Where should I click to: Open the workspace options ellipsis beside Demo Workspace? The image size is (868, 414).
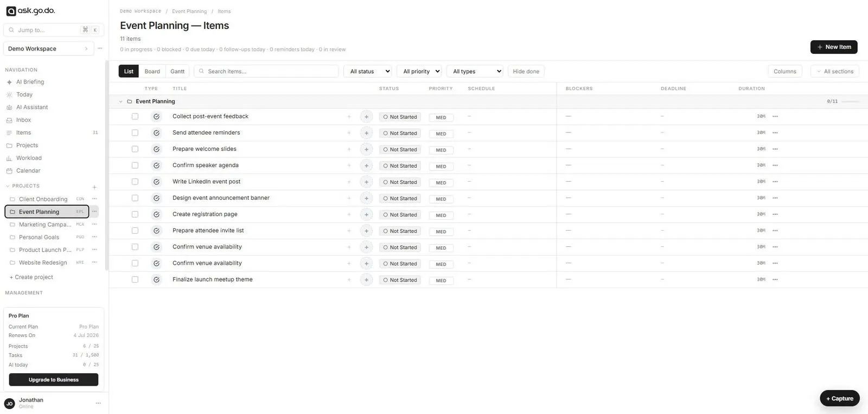(x=100, y=48)
